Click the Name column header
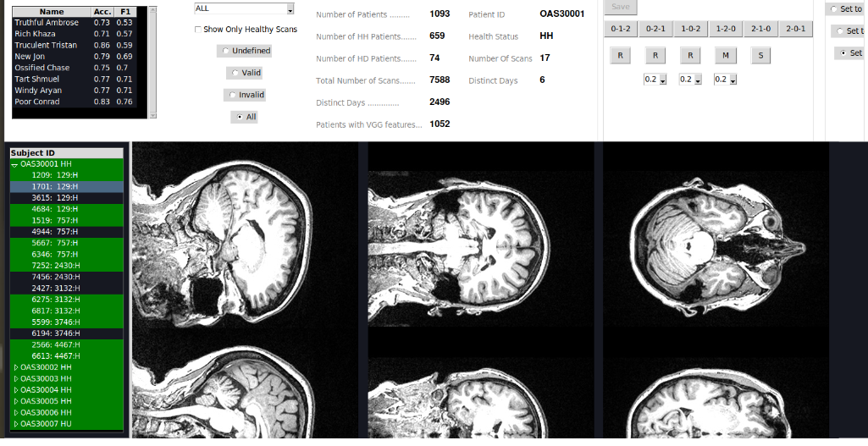The image size is (868, 446). 52,12
